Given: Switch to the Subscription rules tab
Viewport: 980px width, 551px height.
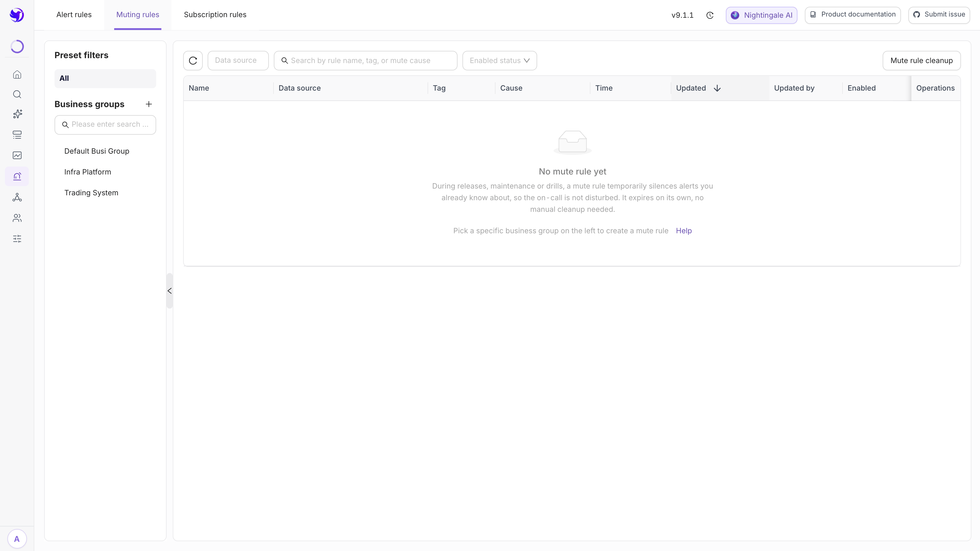Looking at the screenshot, I should pyautogui.click(x=215, y=15).
